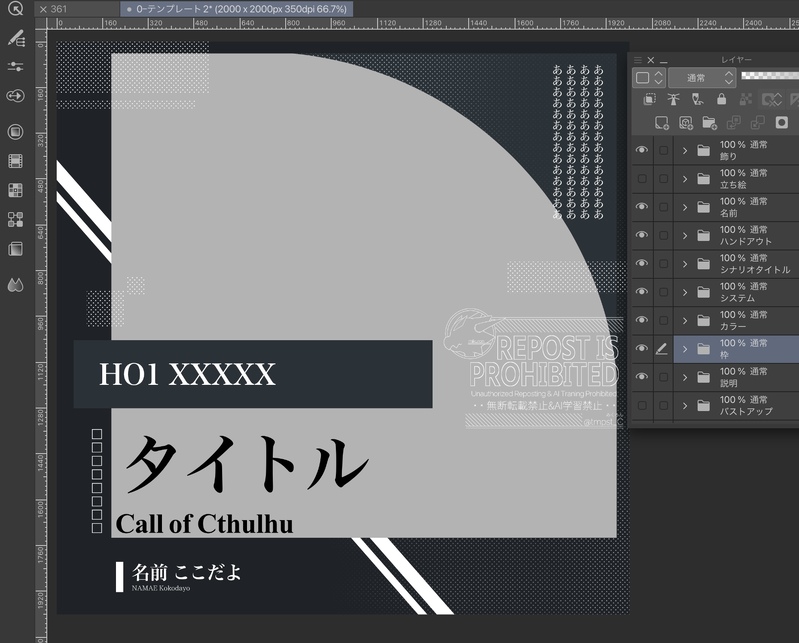
Task: Show the hidden 立ち絵 layer folder
Action: click(x=642, y=179)
